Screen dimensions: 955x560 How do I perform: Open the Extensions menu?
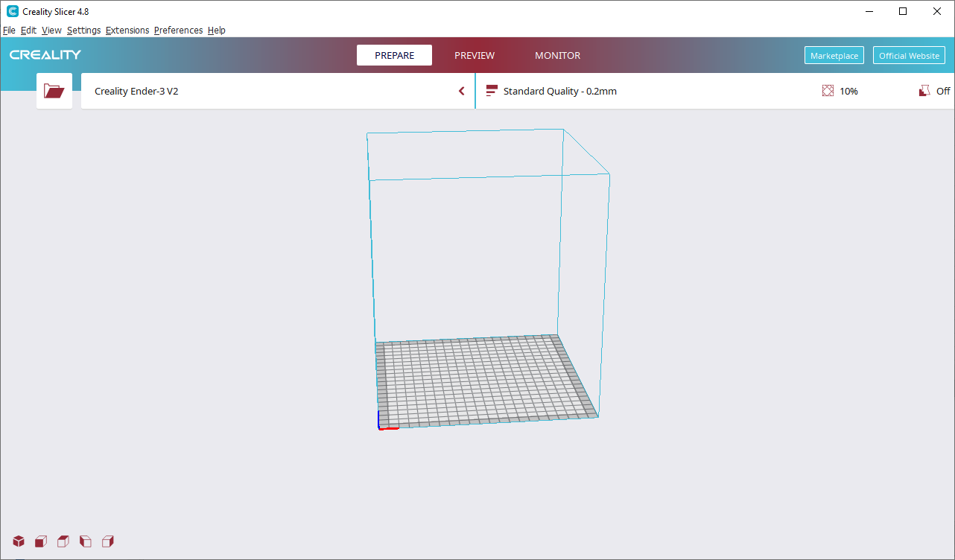[x=127, y=31]
